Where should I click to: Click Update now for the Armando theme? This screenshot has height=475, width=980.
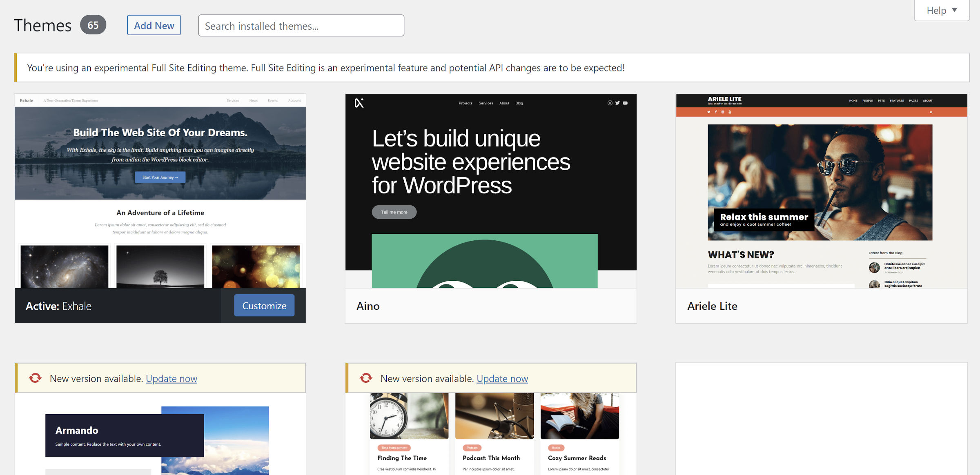coord(171,379)
